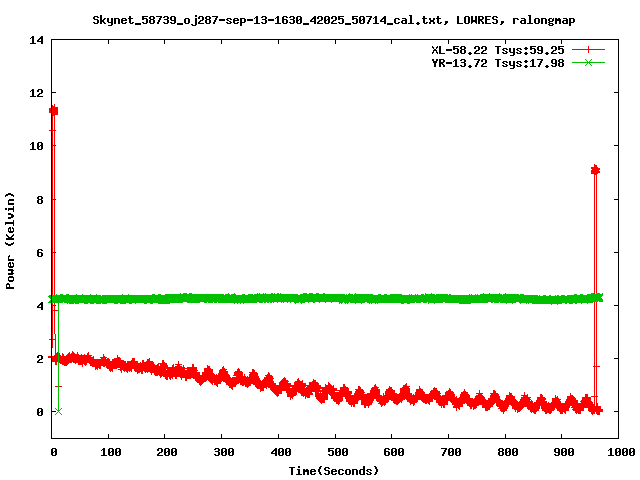Click the red legend line sample

[588, 50]
